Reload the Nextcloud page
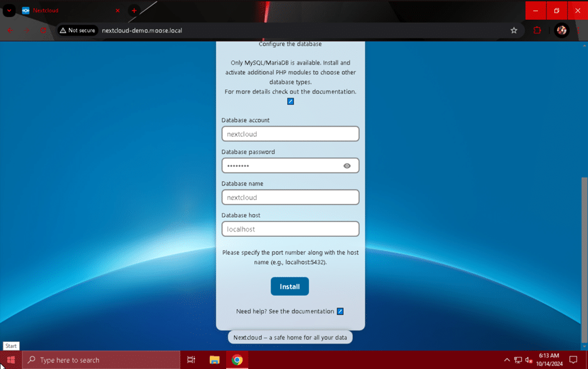 point(43,30)
